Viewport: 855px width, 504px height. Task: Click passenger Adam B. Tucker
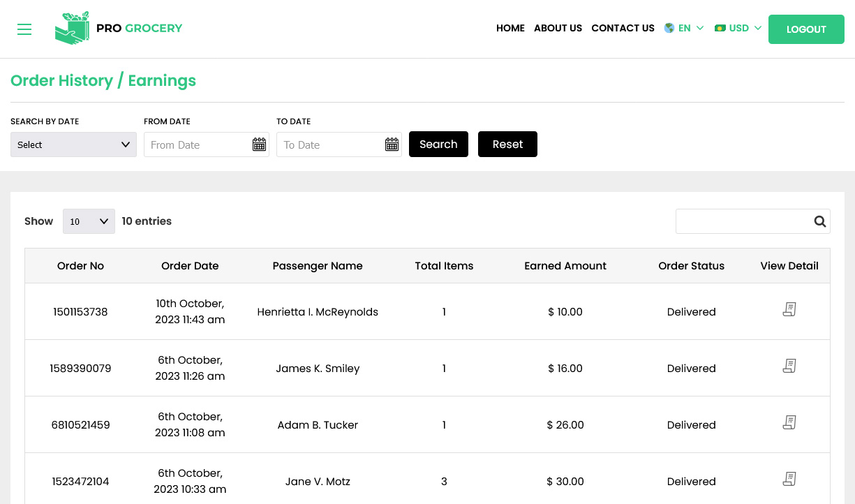[318, 425]
